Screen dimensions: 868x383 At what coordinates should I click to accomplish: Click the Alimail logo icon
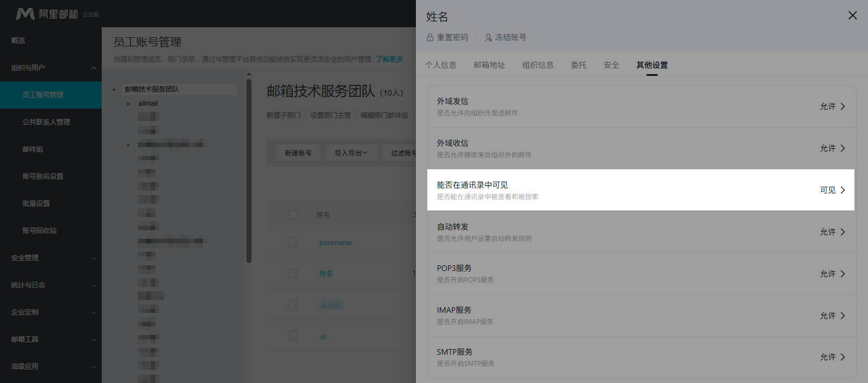(25, 14)
